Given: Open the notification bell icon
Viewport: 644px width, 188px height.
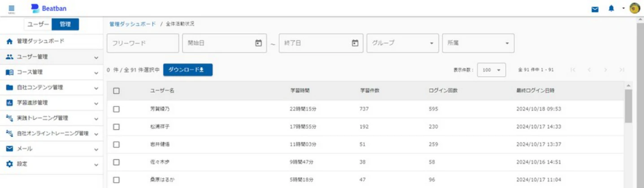Looking at the screenshot, I should [x=611, y=9].
